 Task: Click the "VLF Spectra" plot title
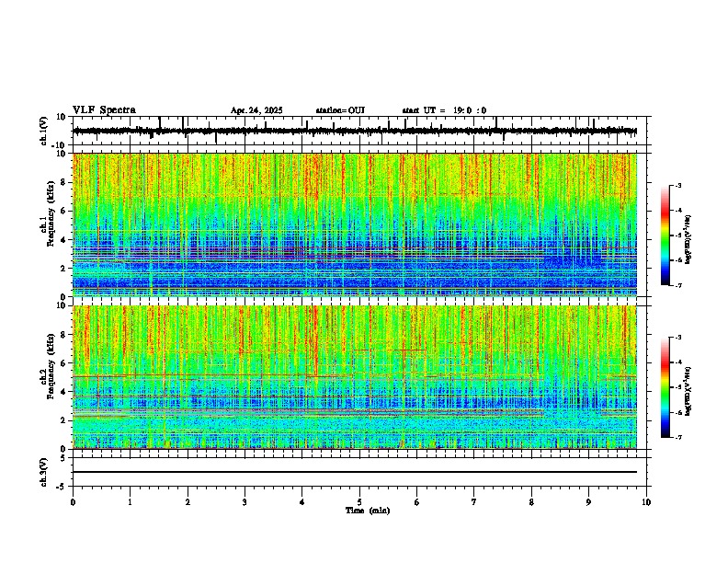tap(104, 110)
